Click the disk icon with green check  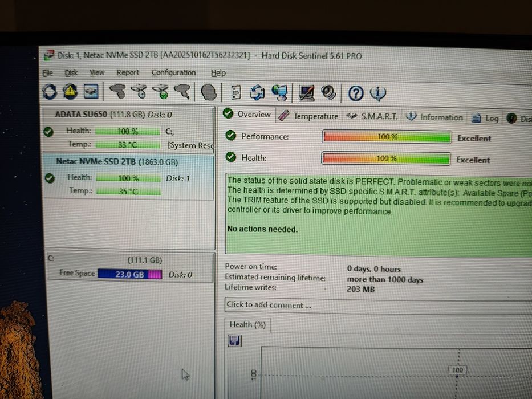(161, 92)
